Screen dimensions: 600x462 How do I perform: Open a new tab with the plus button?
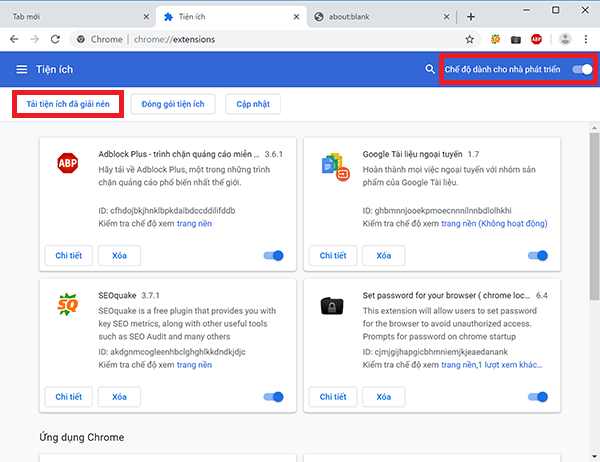pos(471,17)
